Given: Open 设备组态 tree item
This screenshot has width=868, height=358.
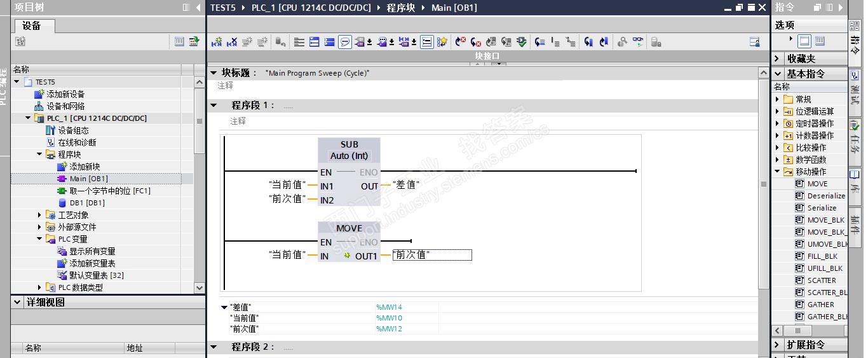Looking at the screenshot, I should pyautogui.click(x=74, y=130).
